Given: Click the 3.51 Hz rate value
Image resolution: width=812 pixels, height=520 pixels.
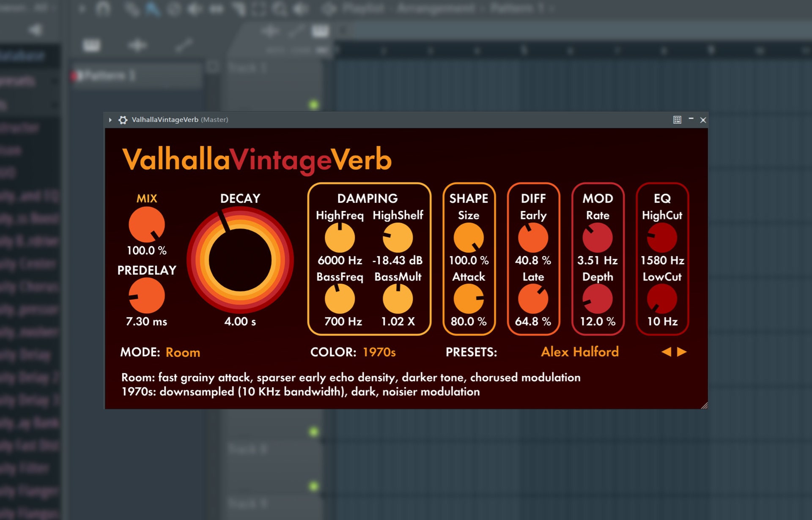Looking at the screenshot, I should (598, 260).
